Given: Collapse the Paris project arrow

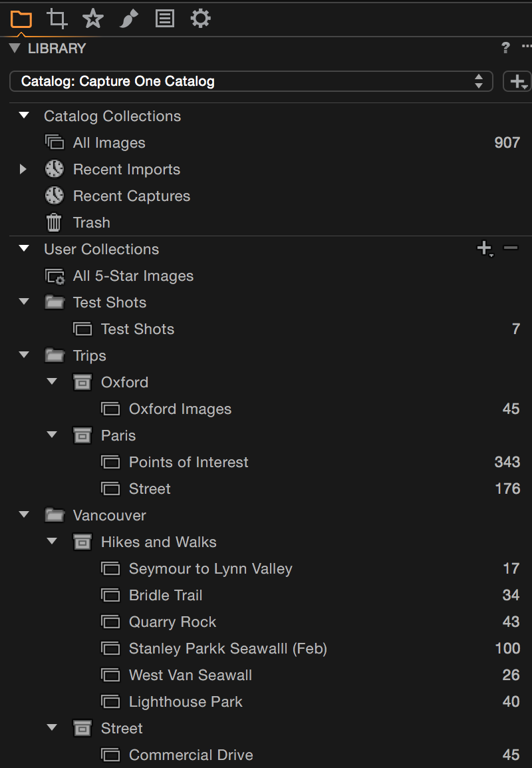Looking at the screenshot, I should (52, 435).
